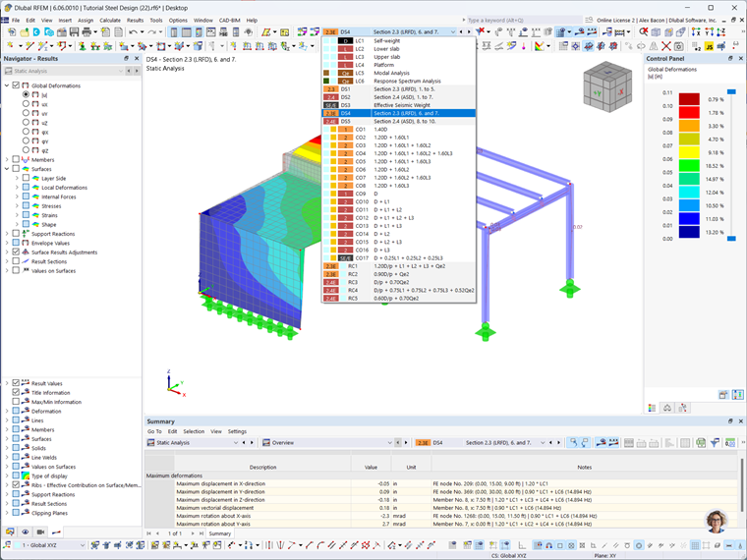Select DS1 Section 2.3 (LRFD), 1. to 5.
Image resolution: width=747 pixels, height=560 pixels.
point(399,89)
